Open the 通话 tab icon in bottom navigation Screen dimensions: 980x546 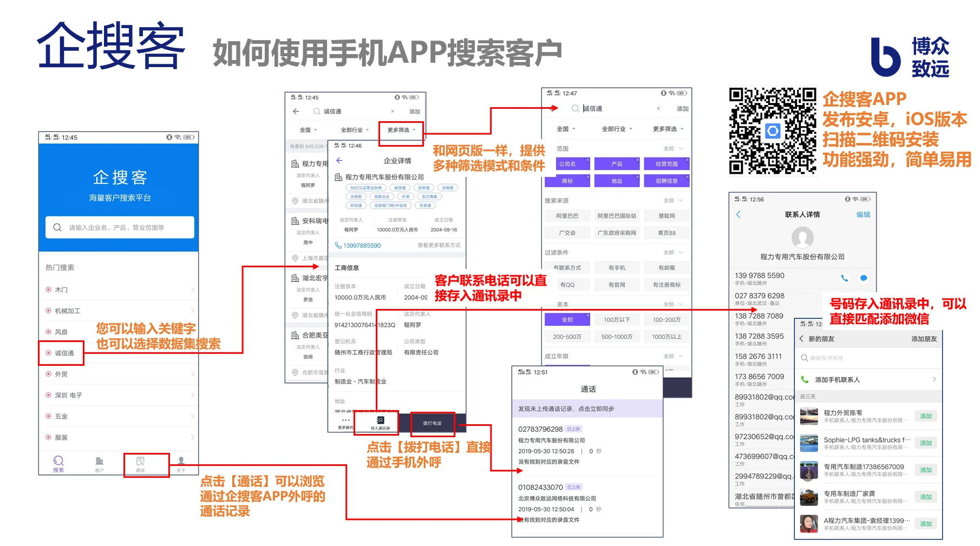point(140,461)
